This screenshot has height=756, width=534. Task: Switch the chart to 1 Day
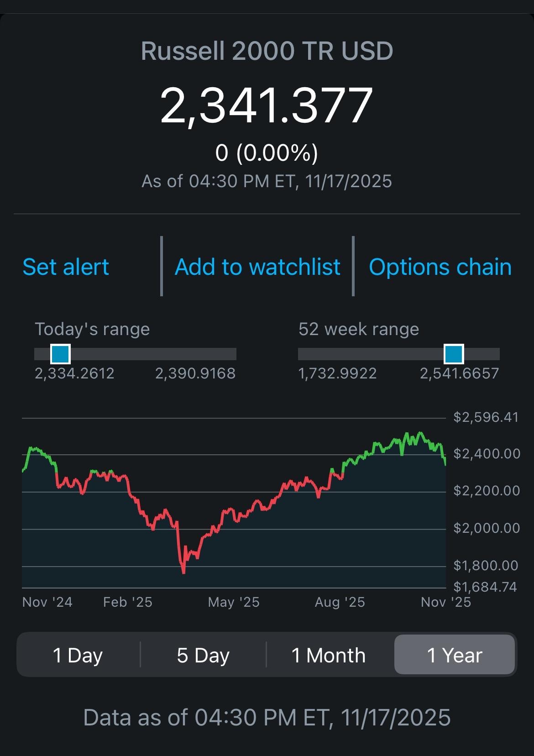(78, 656)
